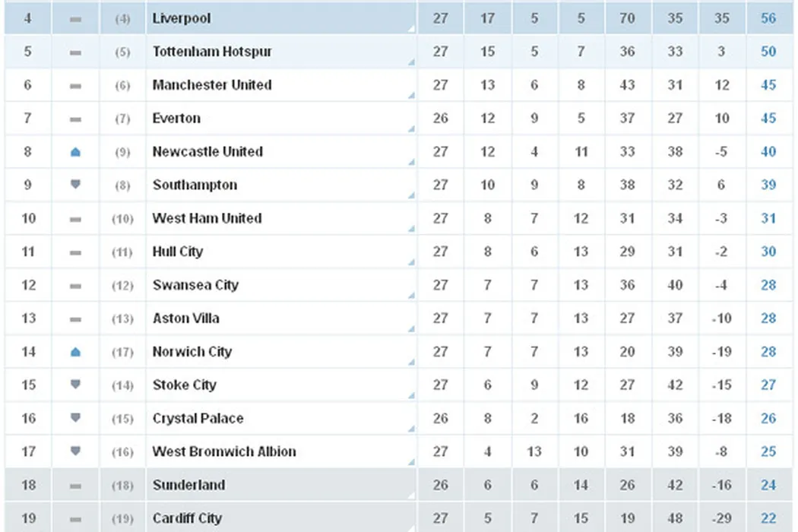Click Liverpool's 56 points link
798x532 pixels.
click(768, 18)
